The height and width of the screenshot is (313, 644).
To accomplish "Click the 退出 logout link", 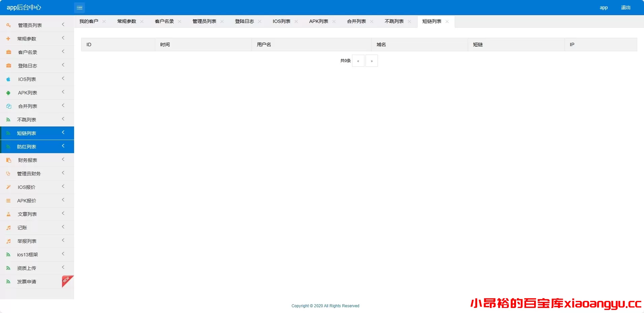I will pos(625,7).
